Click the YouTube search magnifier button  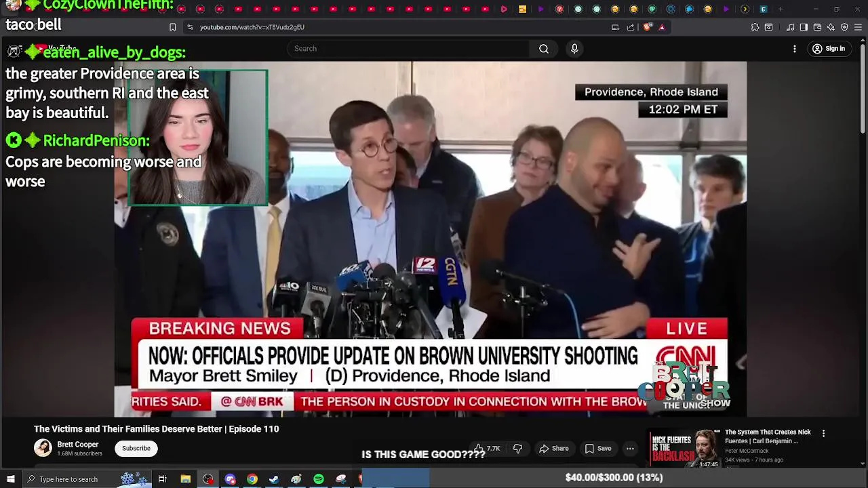point(544,49)
